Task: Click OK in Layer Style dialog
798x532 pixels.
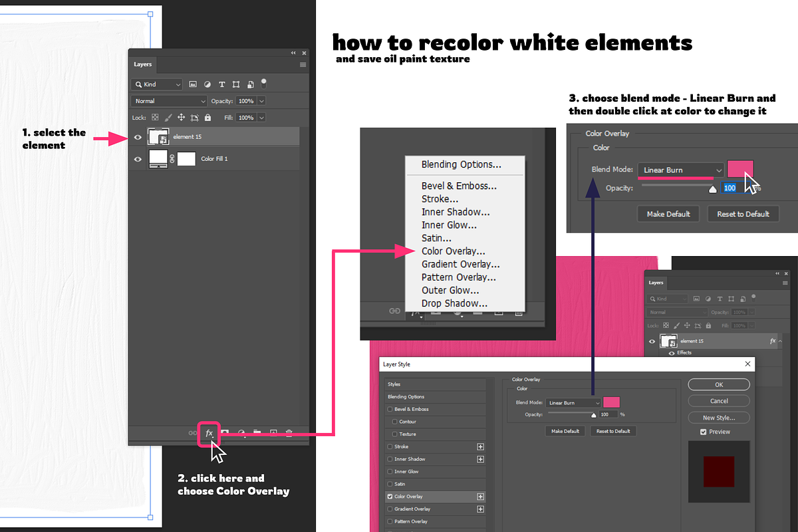Action: click(x=719, y=384)
